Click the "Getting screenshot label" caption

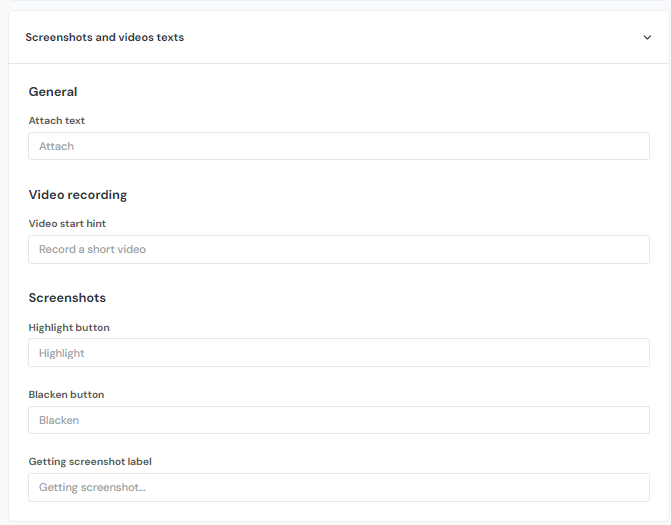90,462
